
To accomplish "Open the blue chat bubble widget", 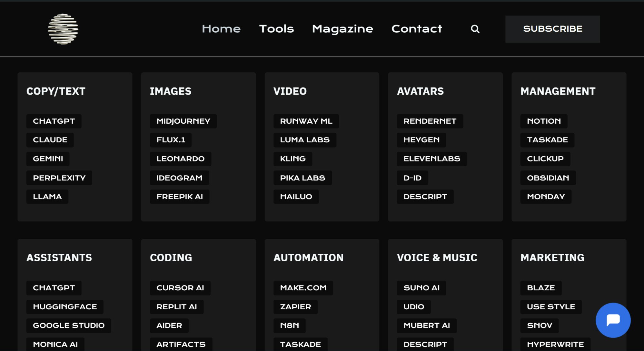I will pyautogui.click(x=613, y=320).
